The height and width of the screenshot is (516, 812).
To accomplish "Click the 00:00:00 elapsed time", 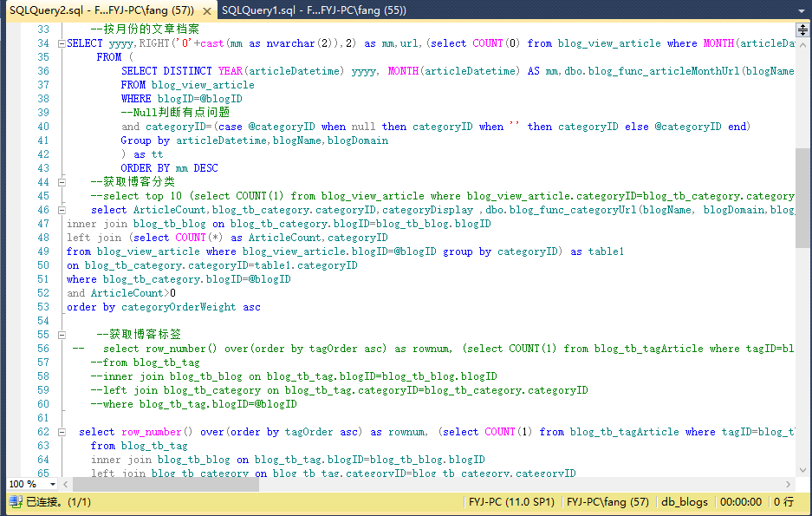I will [741, 502].
